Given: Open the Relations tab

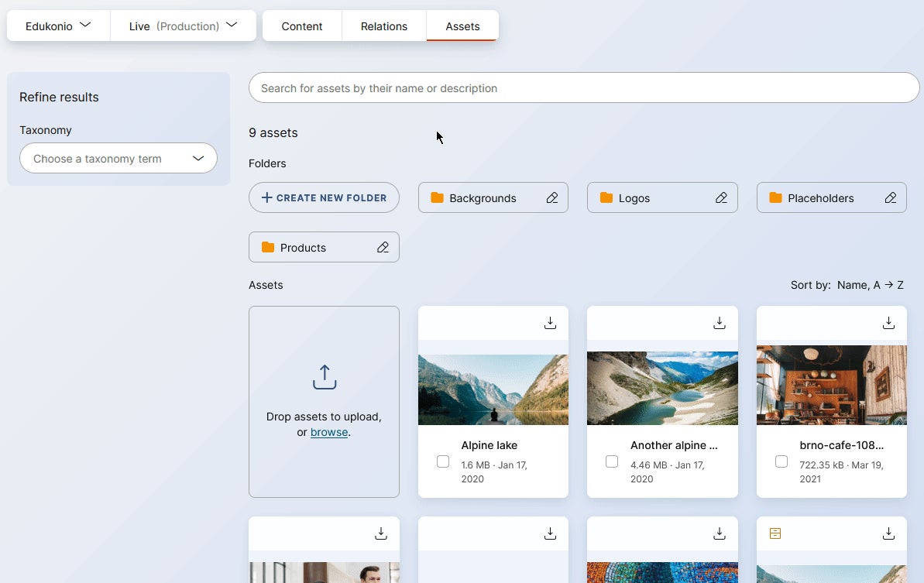Looking at the screenshot, I should coord(383,26).
